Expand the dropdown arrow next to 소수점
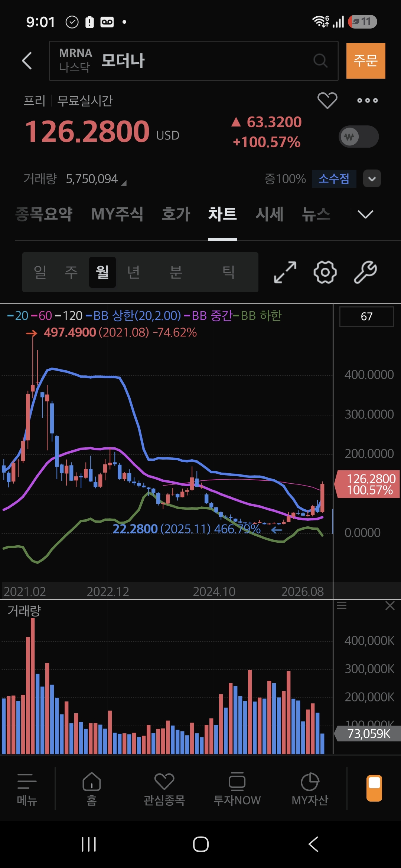Screen dimensions: 401x868 tap(372, 179)
